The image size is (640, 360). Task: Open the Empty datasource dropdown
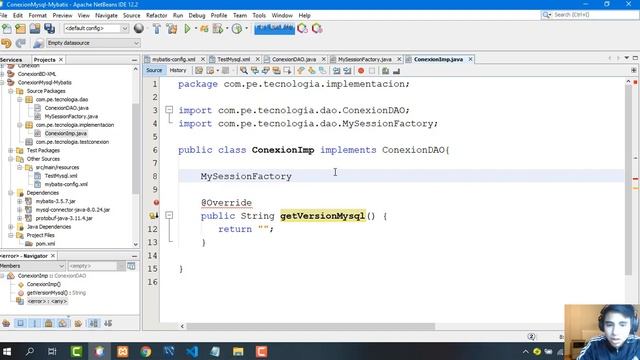[136, 43]
